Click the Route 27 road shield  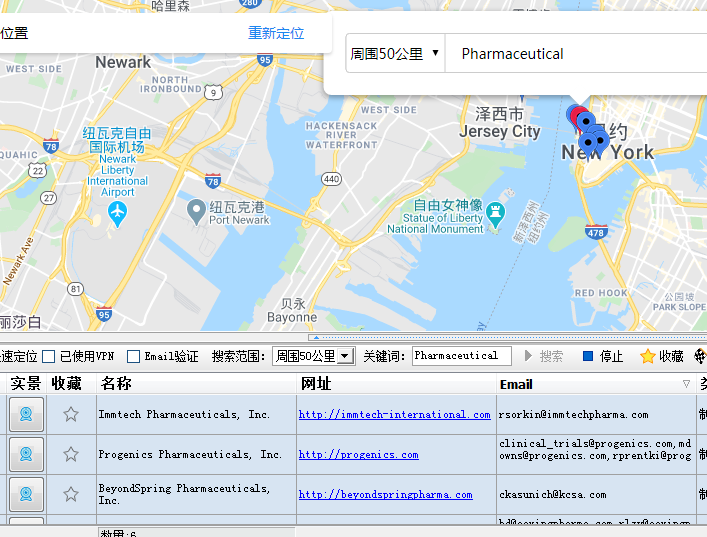(x=48, y=197)
